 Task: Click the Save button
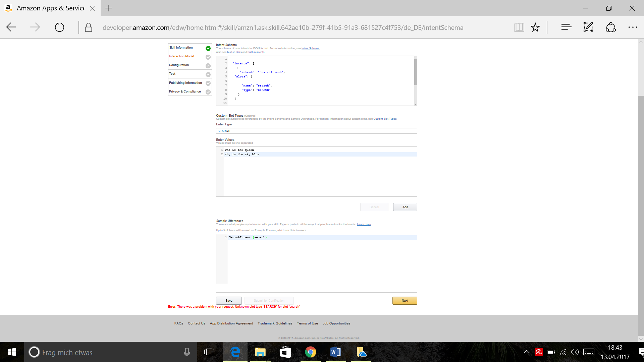(229, 301)
